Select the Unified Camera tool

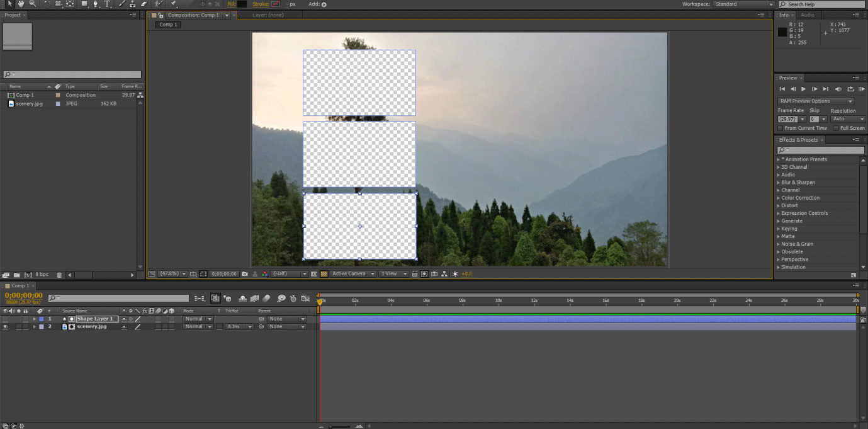(59, 4)
